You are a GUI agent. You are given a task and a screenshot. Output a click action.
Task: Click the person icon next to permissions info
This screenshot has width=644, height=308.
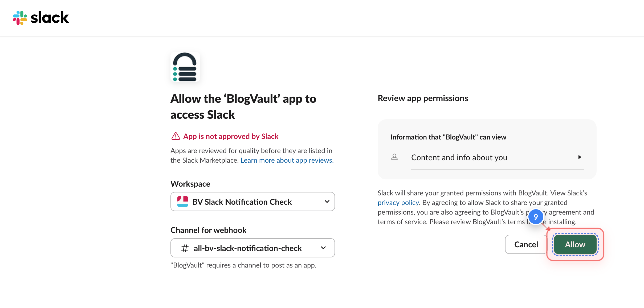point(394,157)
